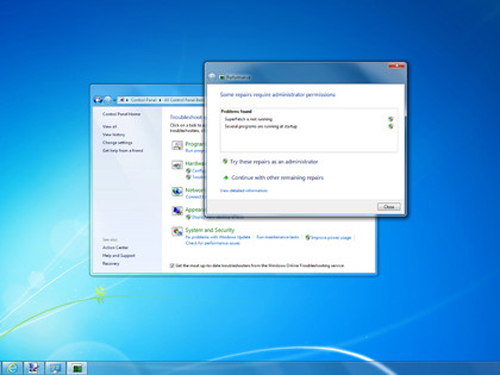Expand the breadcrumb arrow after Control Panel
Image resolution: width=500 pixels, height=375 pixels.
click(x=160, y=100)
